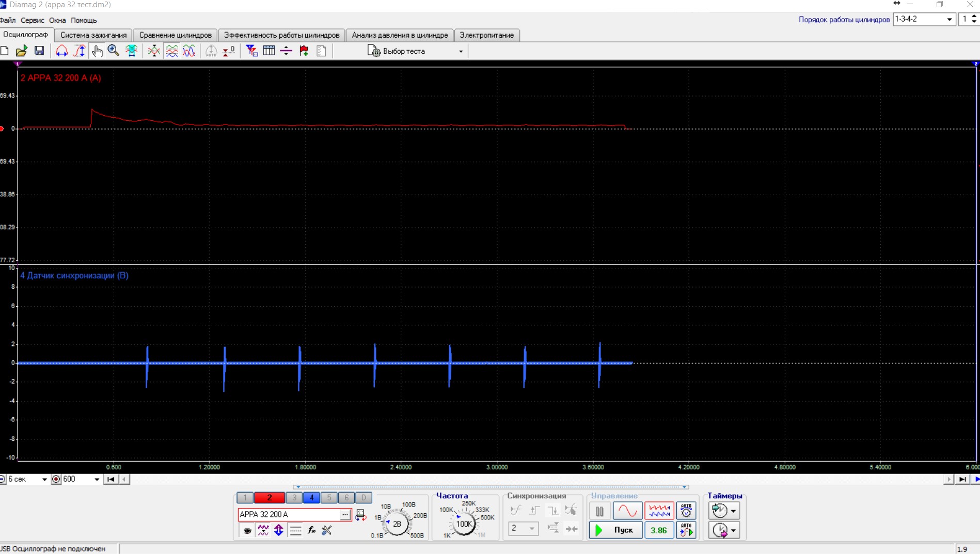Enable channel 3 button
Image resolution: width=980 pixels, height=554 pixels.
pyautogui.click(x=294, y=498)
